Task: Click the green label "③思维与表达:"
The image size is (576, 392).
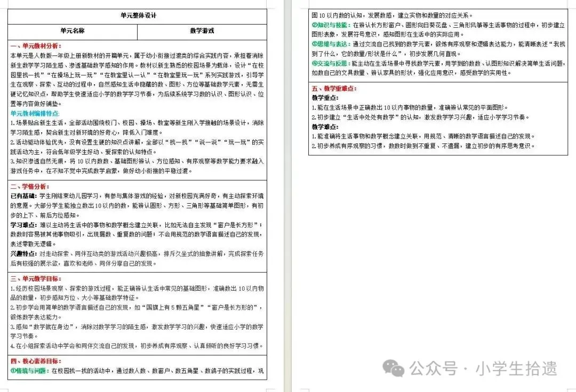Action: click(x=331, y=44)
